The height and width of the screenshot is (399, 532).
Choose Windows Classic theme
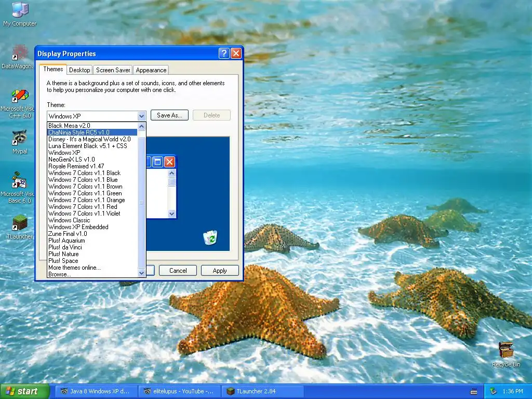tap(92, 220)
